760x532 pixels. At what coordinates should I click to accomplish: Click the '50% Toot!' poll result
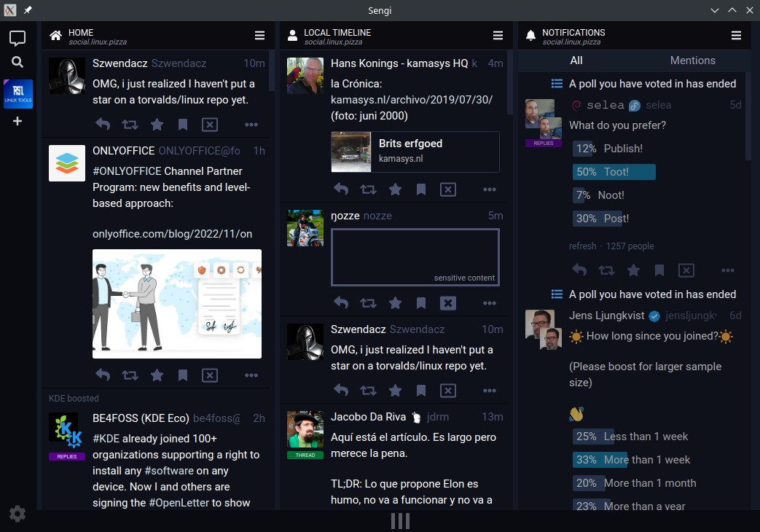(614, 172)
